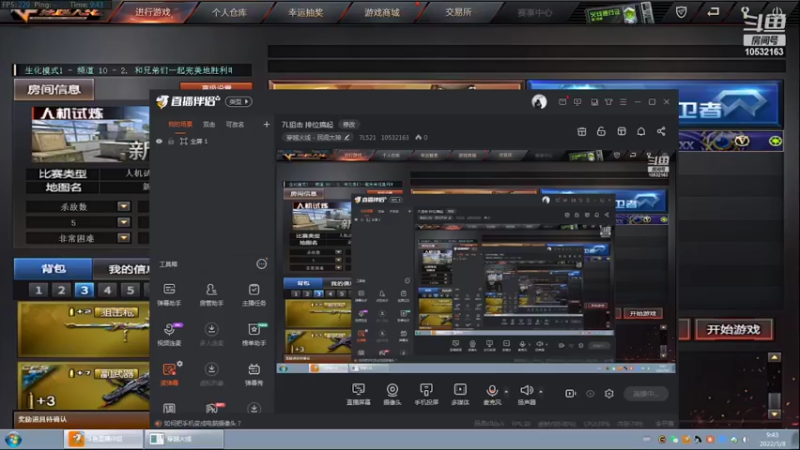Open the Windows Start button

(13, 439)
